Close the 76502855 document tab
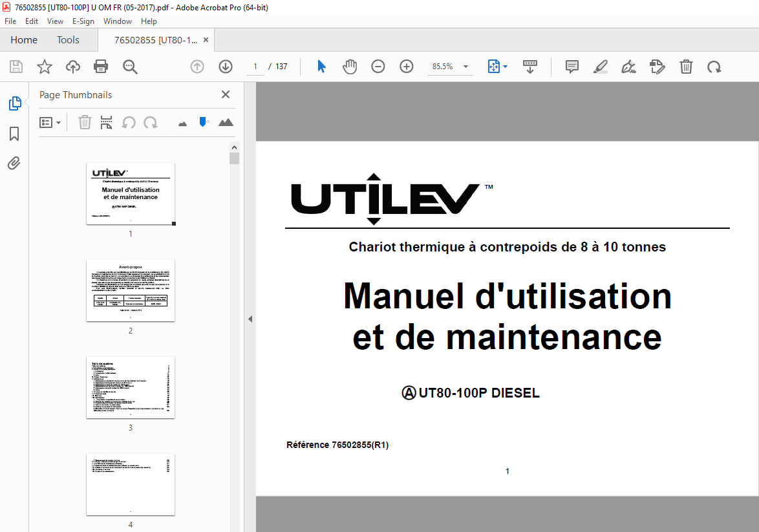The width and height of the screenshot is (759, 532). (x=206, y=39)
